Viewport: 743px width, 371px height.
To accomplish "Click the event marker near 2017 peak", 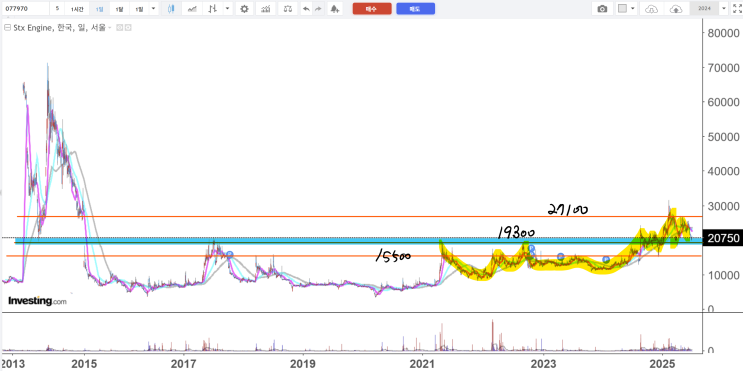I will click(x=230, y=254).
